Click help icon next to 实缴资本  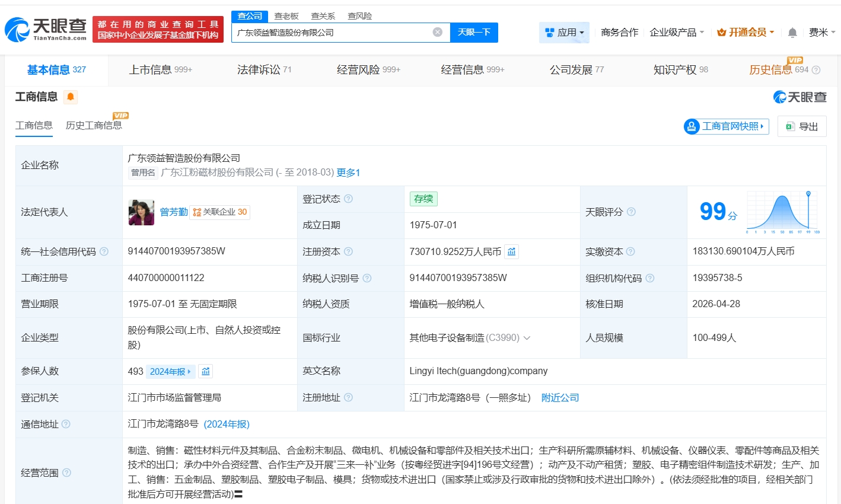click(x=631, y=251)
